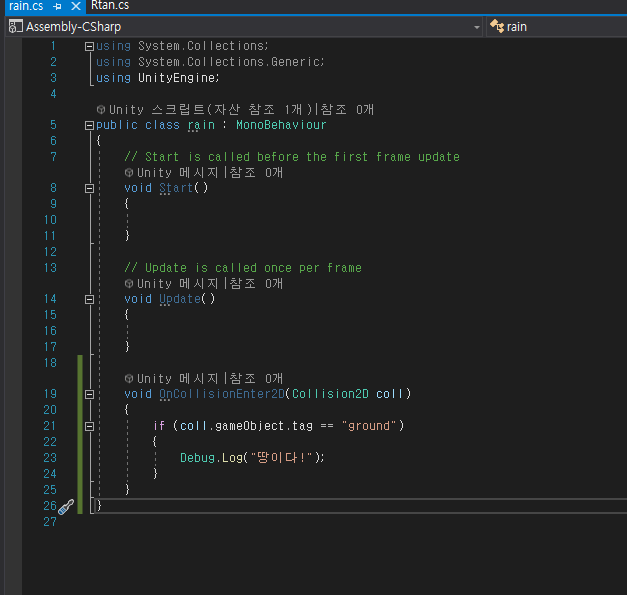Collapse the if statement block

point(89,427)
